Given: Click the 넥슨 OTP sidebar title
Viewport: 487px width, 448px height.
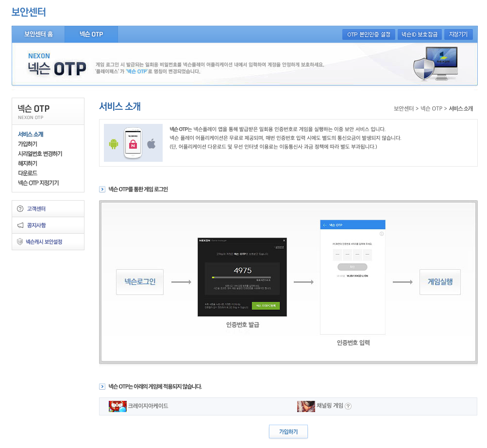Looking at the screenshot, I should point(34,108).
